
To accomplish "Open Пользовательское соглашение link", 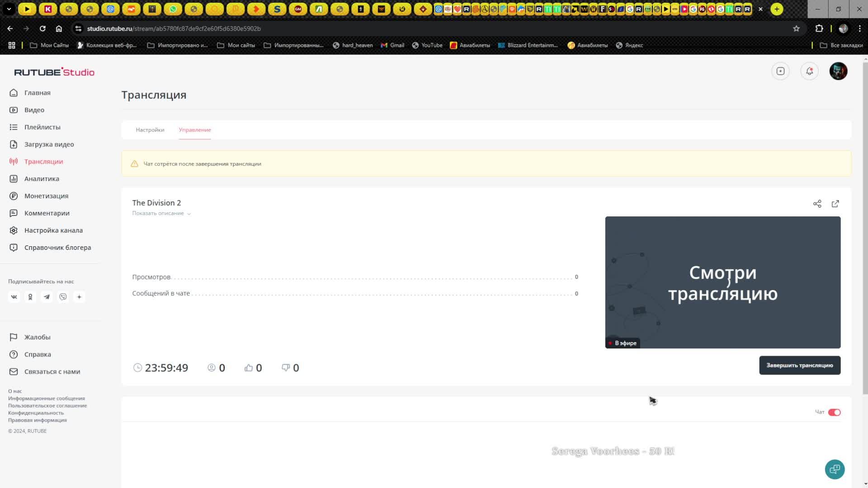I will (47, 405).
